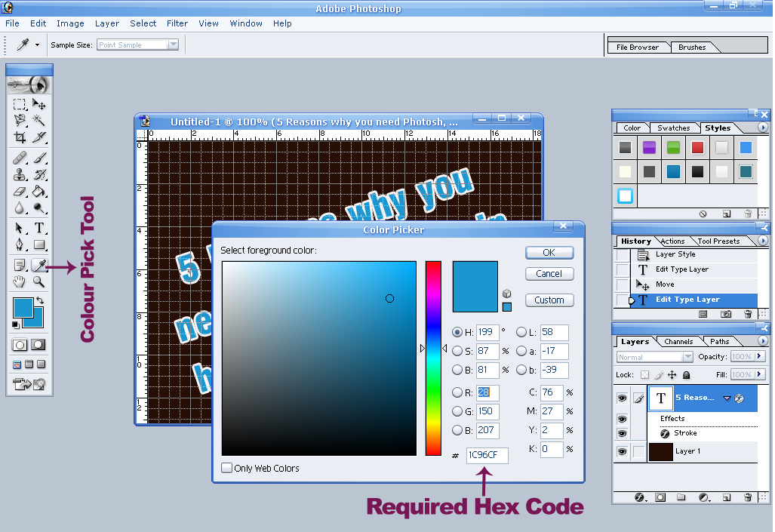The width and height of the screenshot is (775, 532).
Task: Select the Crop tool
Action: coord(20,137)
